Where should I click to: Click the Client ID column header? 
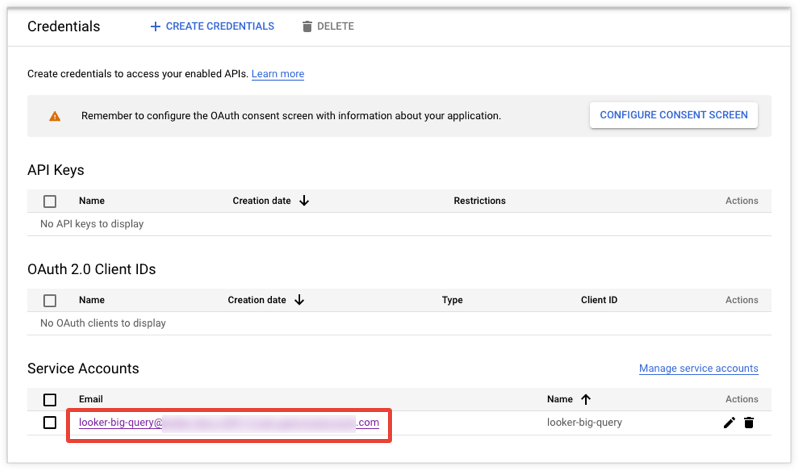coord(599,300)
